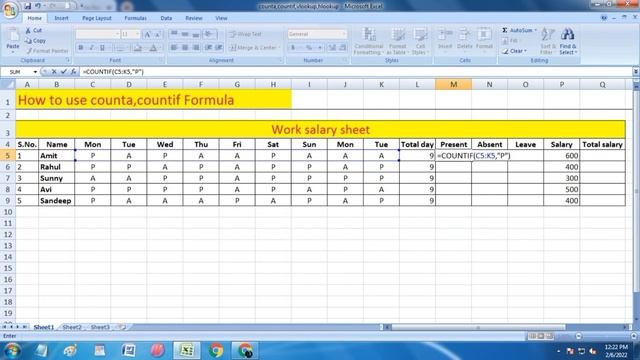Screen dimensions: 640x360
Task: Open the Office Button menu
Action: (9, 9)
